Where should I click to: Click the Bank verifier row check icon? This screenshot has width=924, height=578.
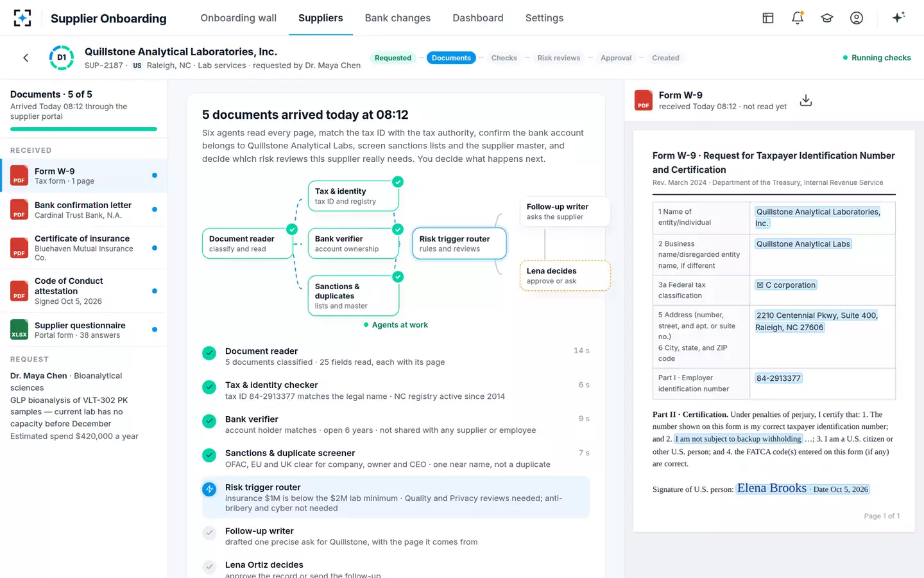[x=209, y=421]
